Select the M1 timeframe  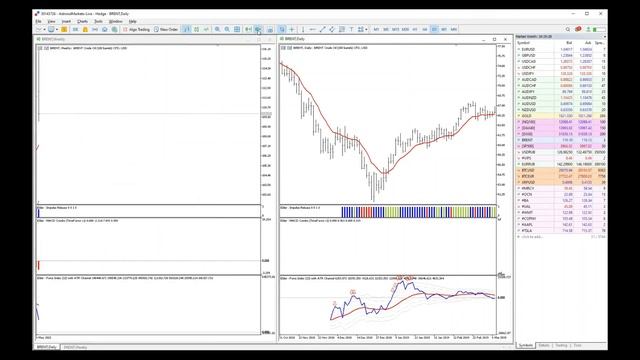point(376,29)
